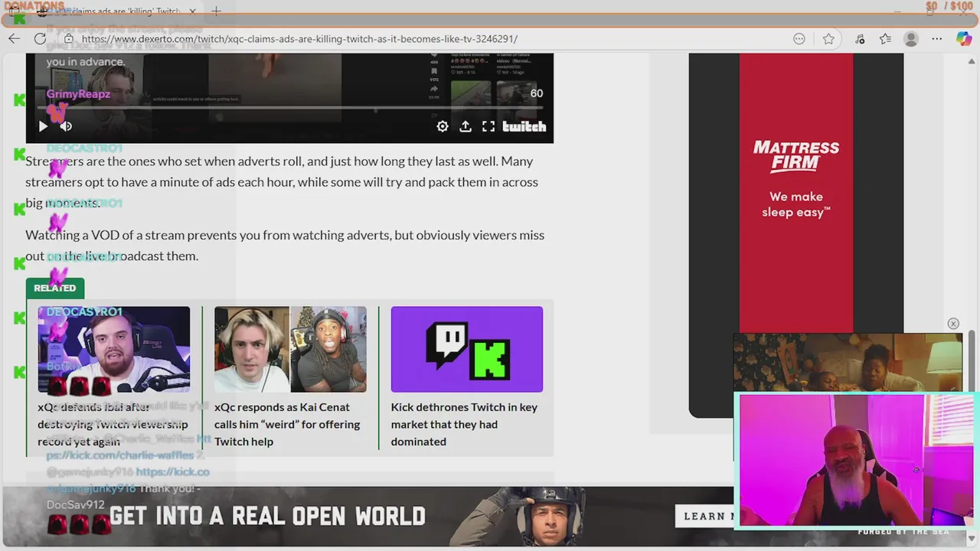Screen dimensions: 980x551
Task: Share the Twitch clip with the share icon
Action: point(465,126)
